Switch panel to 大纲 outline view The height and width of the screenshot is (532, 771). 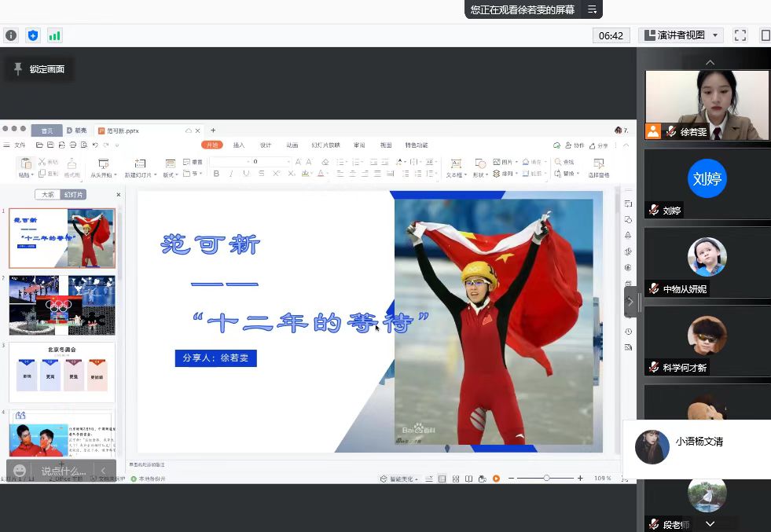tap(48, 195)
